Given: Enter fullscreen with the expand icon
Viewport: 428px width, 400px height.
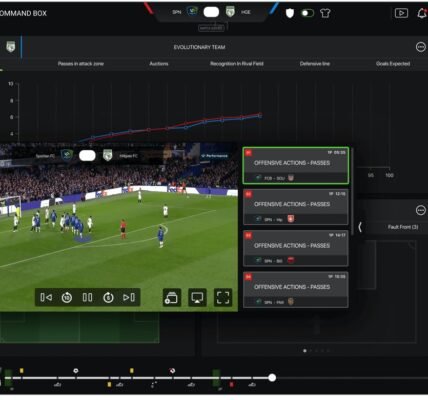Looking at the screenshot, I should 223,297.
